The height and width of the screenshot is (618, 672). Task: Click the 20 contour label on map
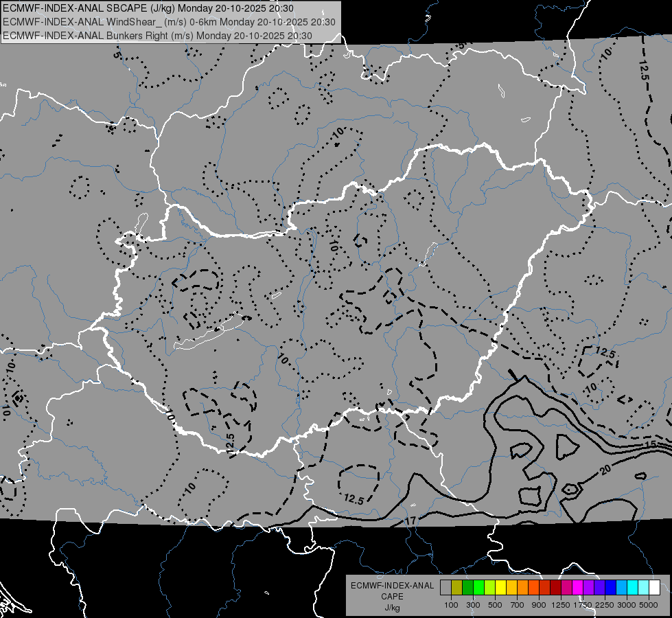(605, 470)
